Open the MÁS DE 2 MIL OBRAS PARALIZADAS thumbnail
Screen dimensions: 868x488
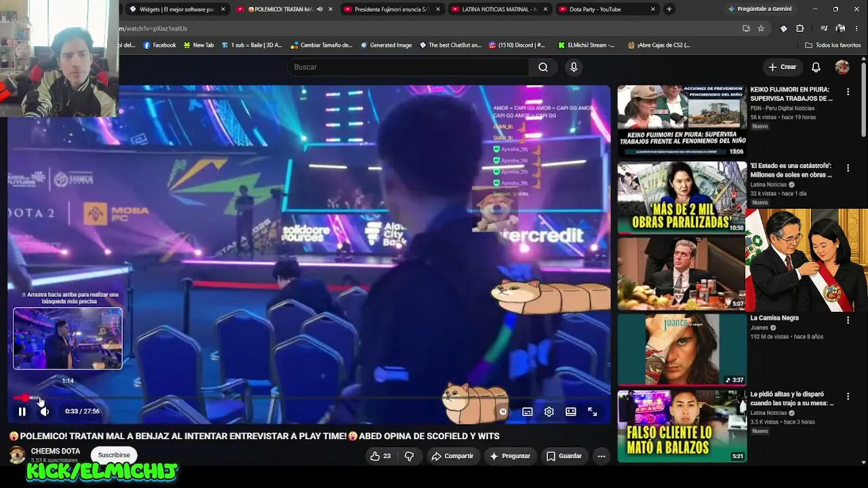point(682,197)
